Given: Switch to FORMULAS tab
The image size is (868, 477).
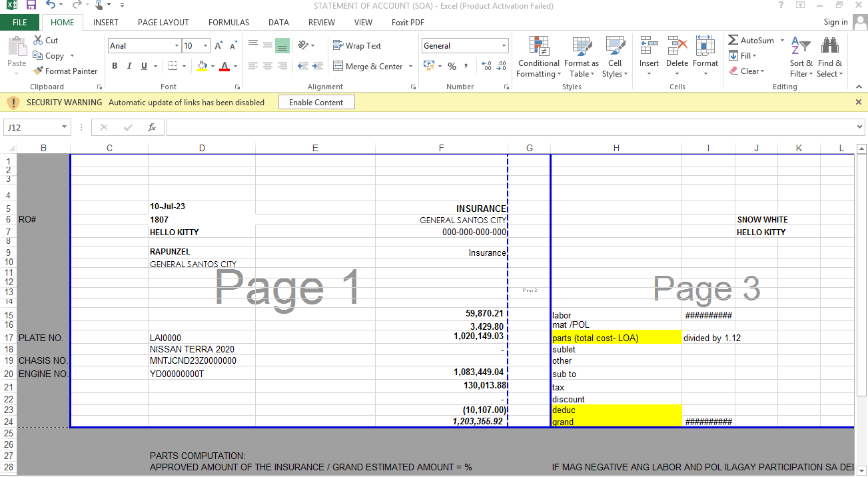Looking at the screenshot, I should (228, 22).
